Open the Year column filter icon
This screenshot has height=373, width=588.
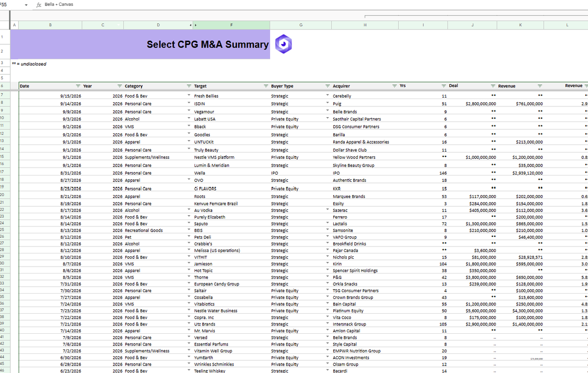[120, 86]
